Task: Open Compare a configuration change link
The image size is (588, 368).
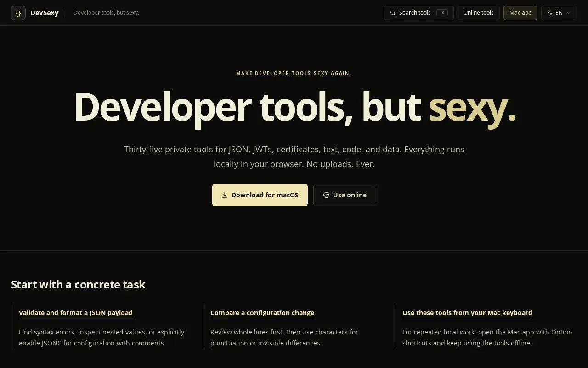Action: (262, 313)
